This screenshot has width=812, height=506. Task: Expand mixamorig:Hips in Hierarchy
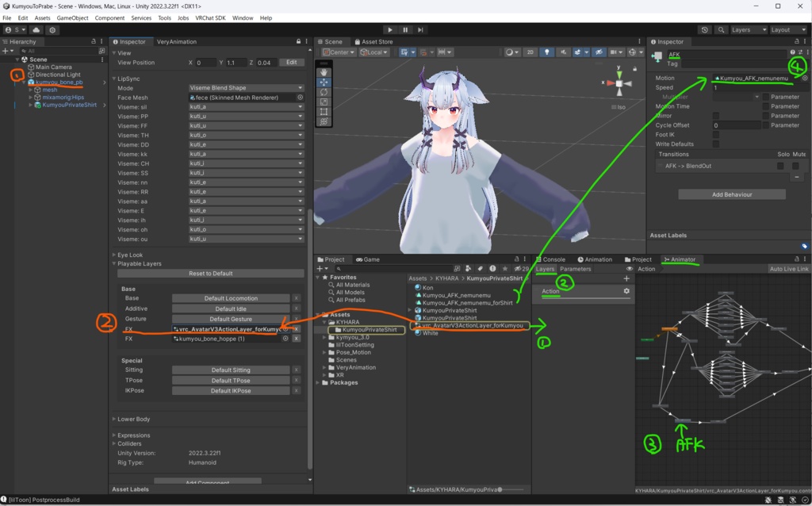[31, 98]
